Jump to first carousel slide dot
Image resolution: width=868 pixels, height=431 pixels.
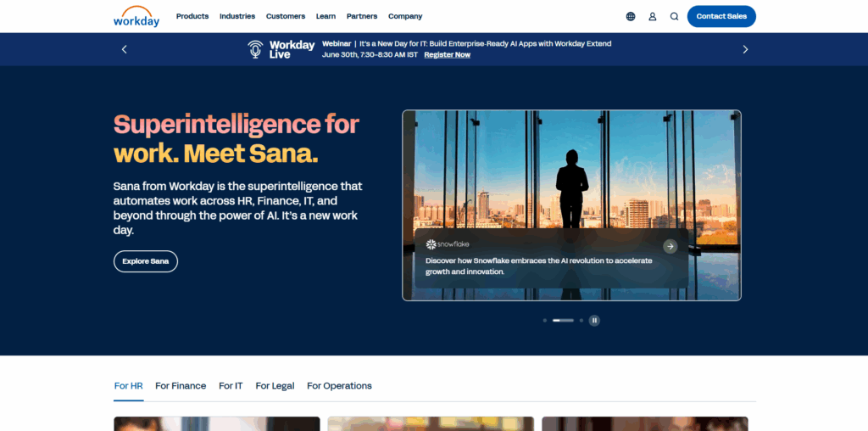click(x=545, y=320)
